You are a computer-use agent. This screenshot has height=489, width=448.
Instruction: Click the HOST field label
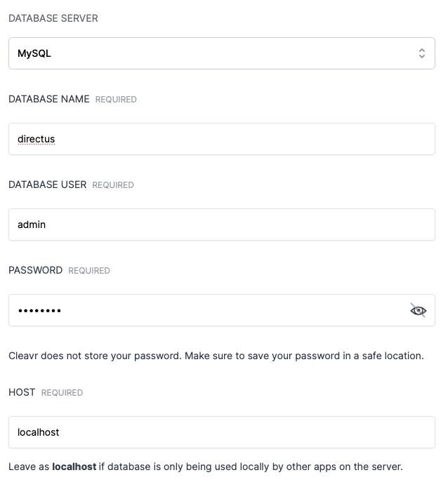(22, 392)
